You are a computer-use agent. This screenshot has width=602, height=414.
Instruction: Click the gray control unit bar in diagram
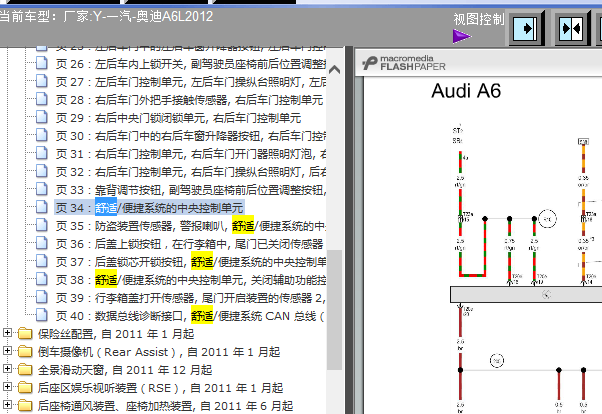(526, 294)
